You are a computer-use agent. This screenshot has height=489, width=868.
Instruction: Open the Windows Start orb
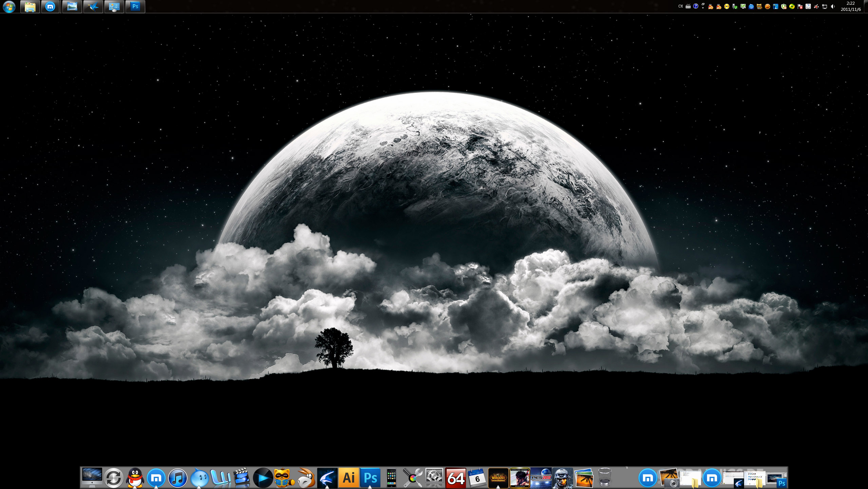click(x=9, y=6)
